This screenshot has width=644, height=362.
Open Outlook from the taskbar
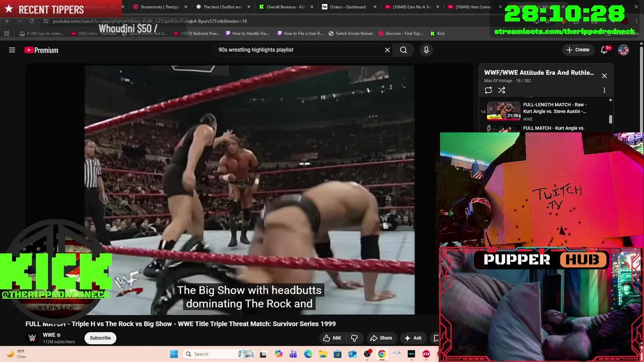(x=352, y=354)
